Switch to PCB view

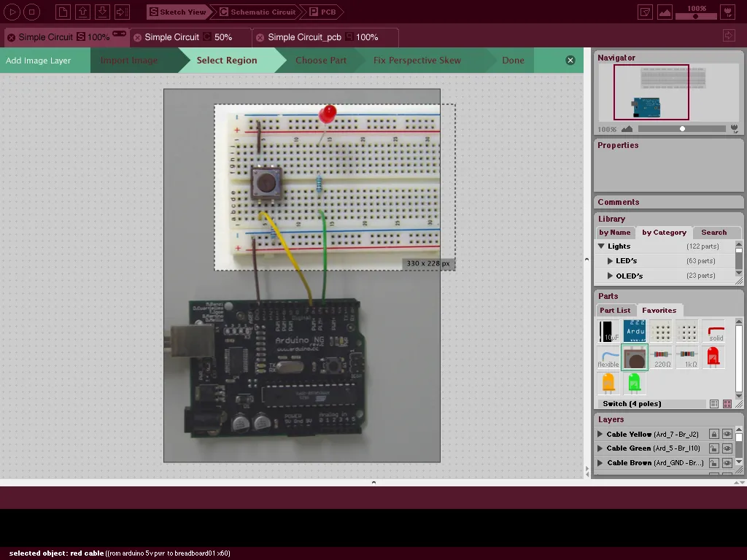(323, 12)
